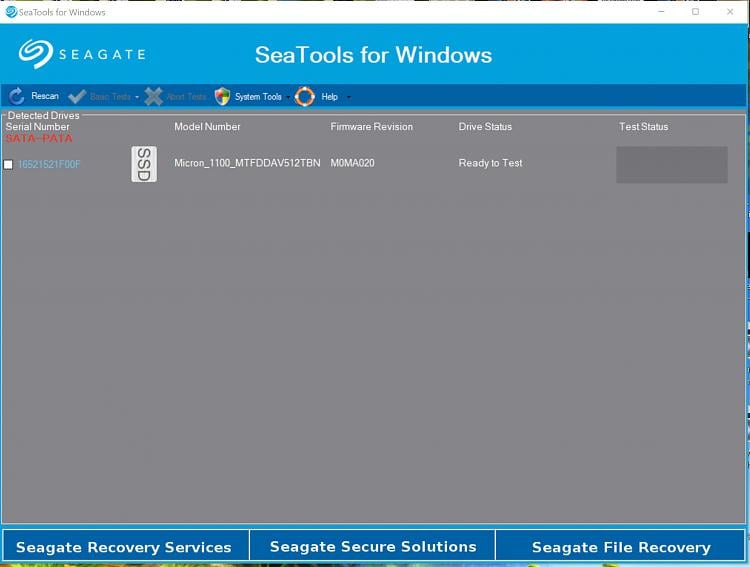Maximize the SeaTools window
This screenshot has height=567, width=750.
click(x=695, y=11)
